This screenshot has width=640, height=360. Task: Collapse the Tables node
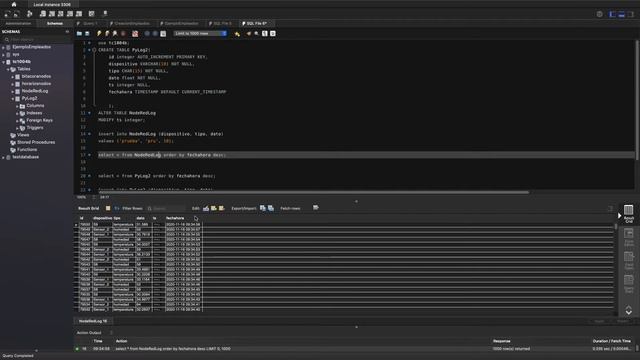pos(8,69)
